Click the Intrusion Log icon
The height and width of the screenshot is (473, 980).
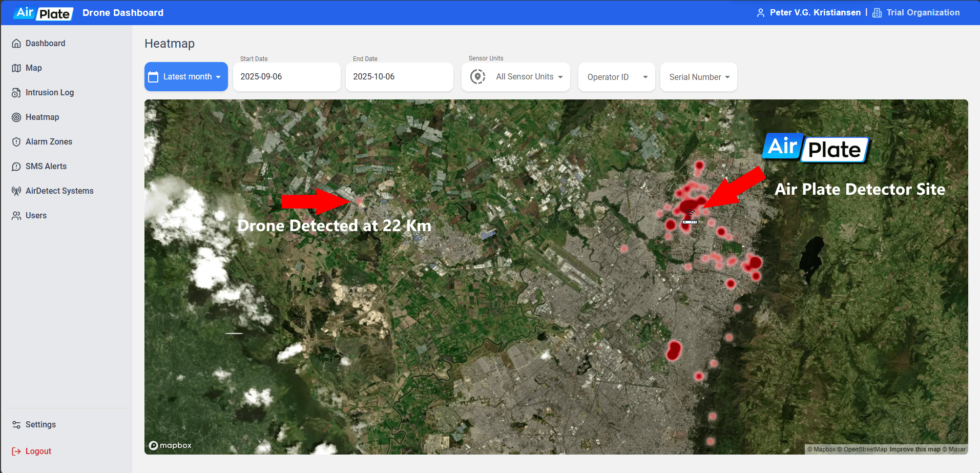point(16,93)
